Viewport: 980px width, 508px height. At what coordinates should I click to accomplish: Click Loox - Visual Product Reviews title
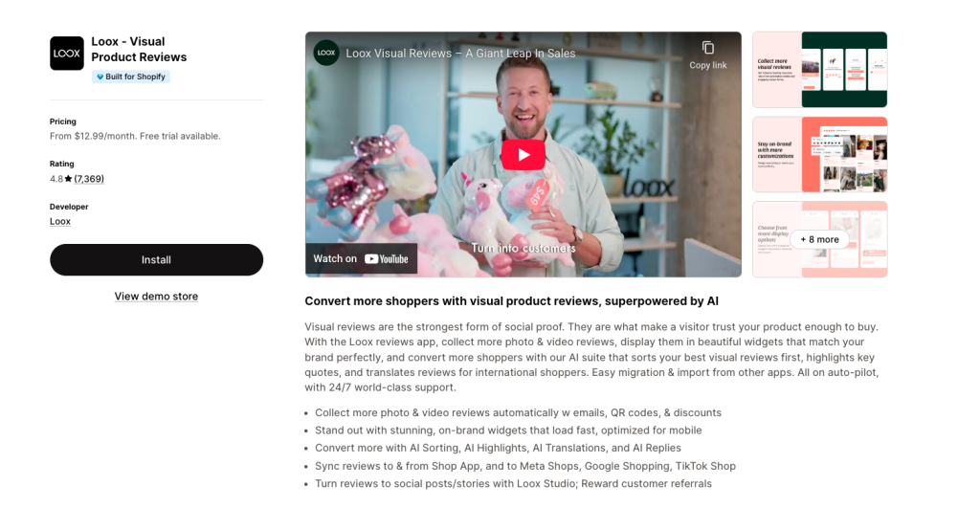139,50
